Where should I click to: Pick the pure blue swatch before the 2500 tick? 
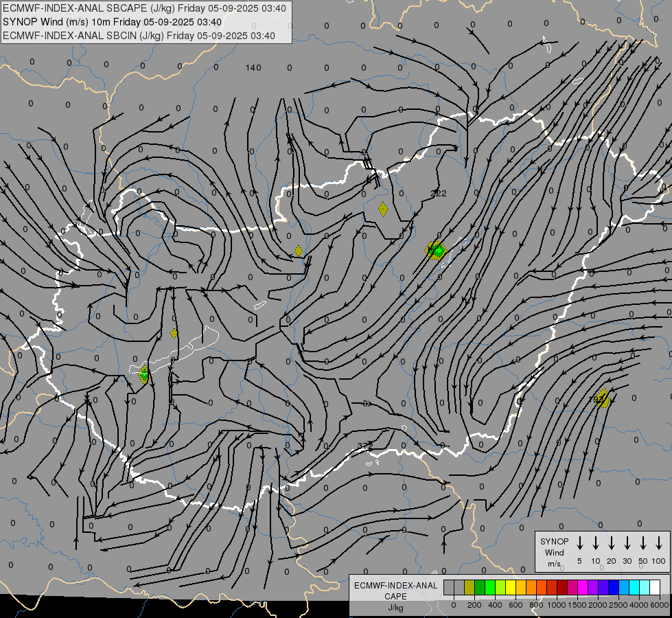pyautogui.click(x=613, y=588)
